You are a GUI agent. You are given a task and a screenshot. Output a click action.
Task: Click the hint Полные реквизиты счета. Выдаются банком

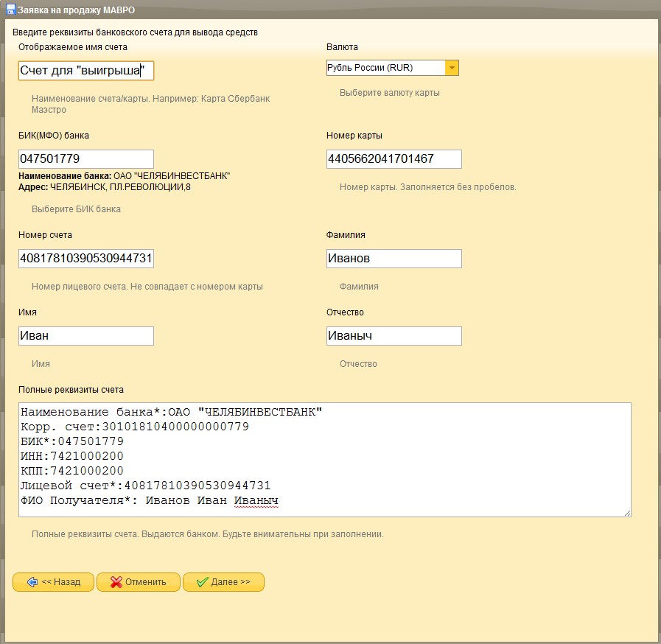pyautogui.click(x=207, y=534)
